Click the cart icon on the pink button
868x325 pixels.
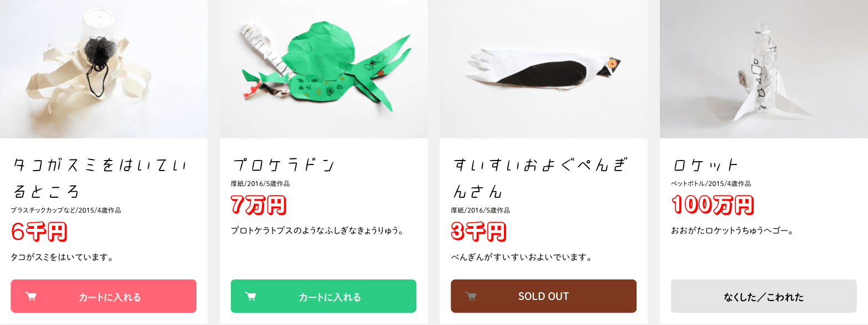click(x=31, y=297)
